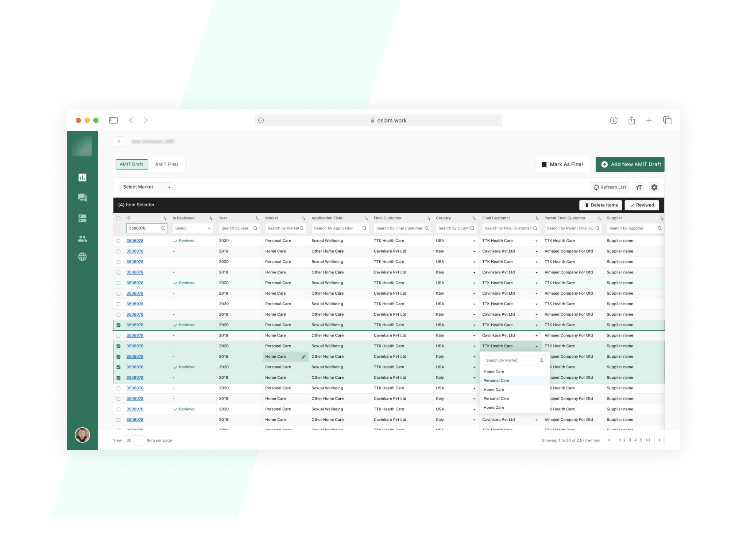
Task: Check the checkbox of the top table row
Action: (x=118, y=241)
